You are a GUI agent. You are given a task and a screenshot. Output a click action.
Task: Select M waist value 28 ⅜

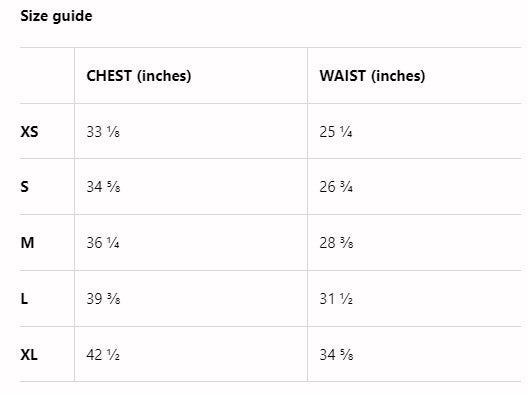(x=336, y=243)
